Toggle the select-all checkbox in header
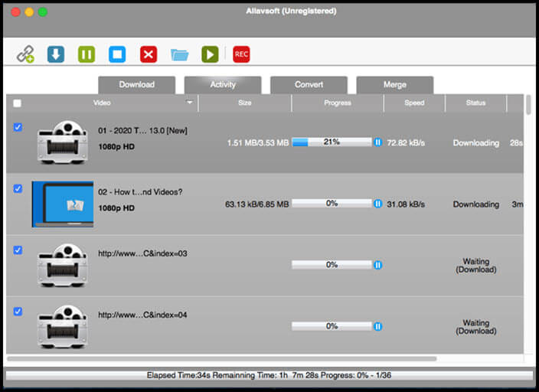539x392 pixels. click(17, 103)
